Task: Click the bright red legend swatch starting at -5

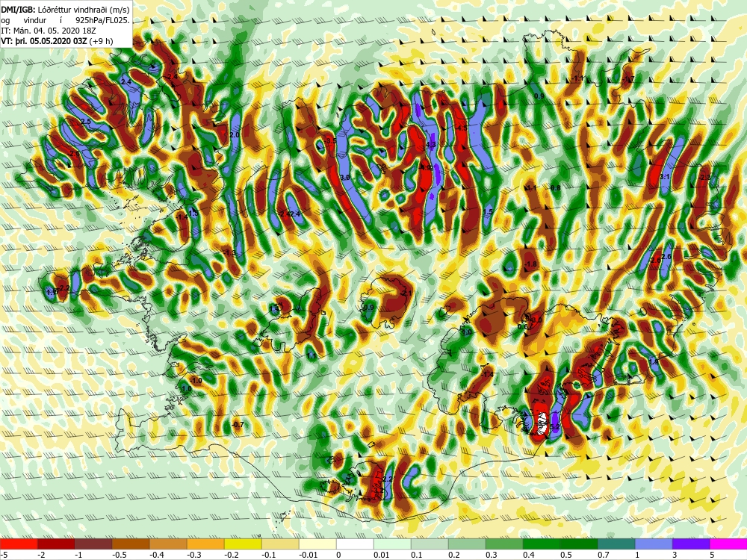Action: (x=19, y=544)
